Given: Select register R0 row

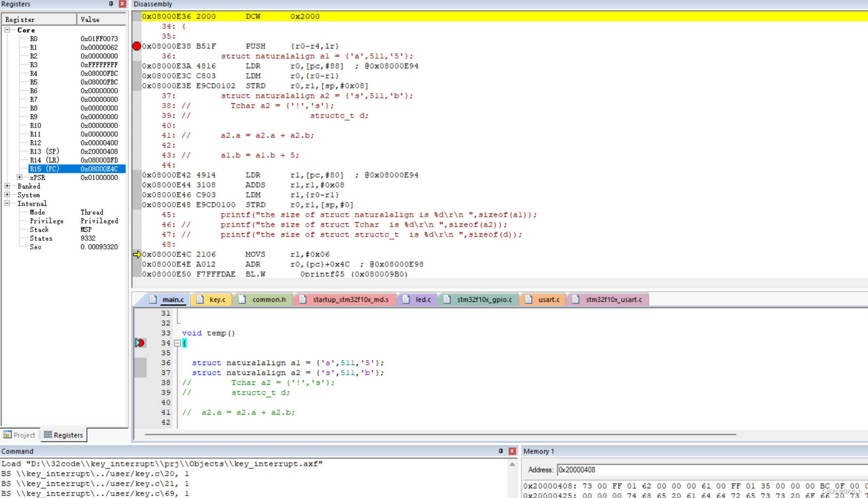Looking at the screenshot, I should coord(64,38).
